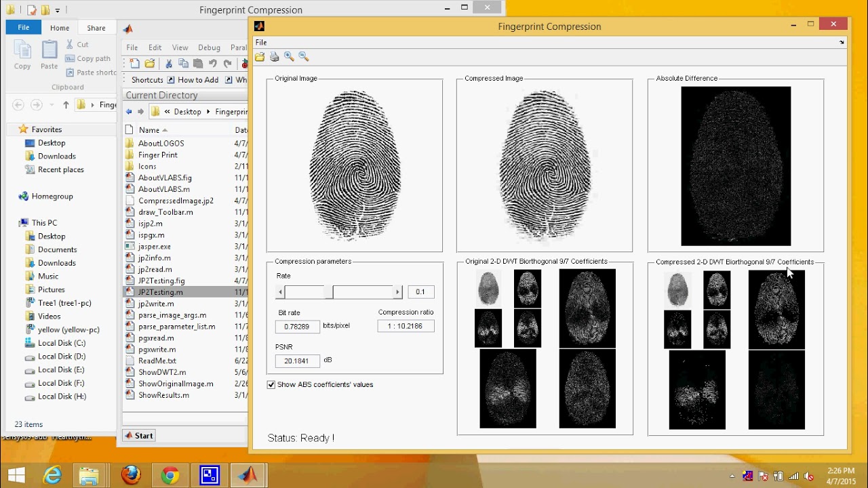This screenshot has height=488, width=868.
Task: Open Explorer recent locations dropdown
Action: tap(51, 105)
